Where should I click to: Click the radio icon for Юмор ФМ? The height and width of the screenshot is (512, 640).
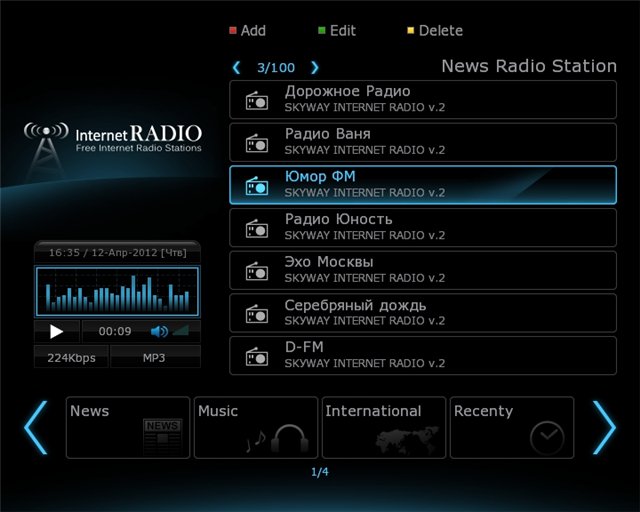(x=257, y=186)
